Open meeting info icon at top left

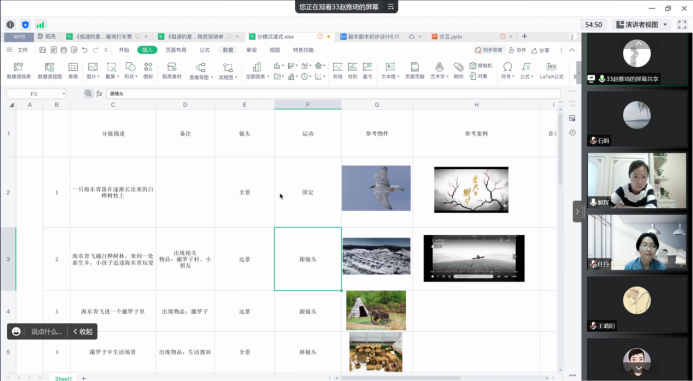tap(10, 25)
